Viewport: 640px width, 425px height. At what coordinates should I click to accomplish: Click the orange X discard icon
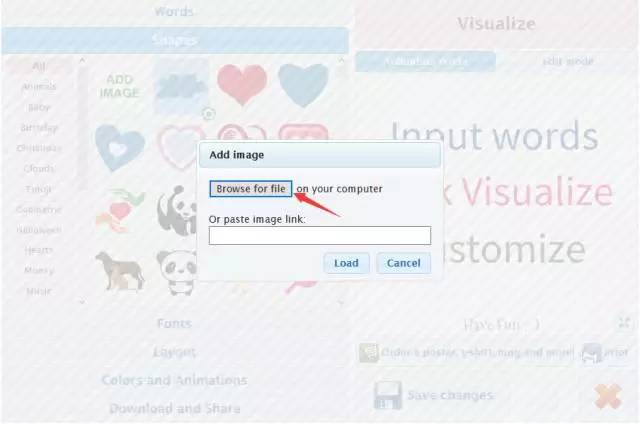[x=608, y=396]
